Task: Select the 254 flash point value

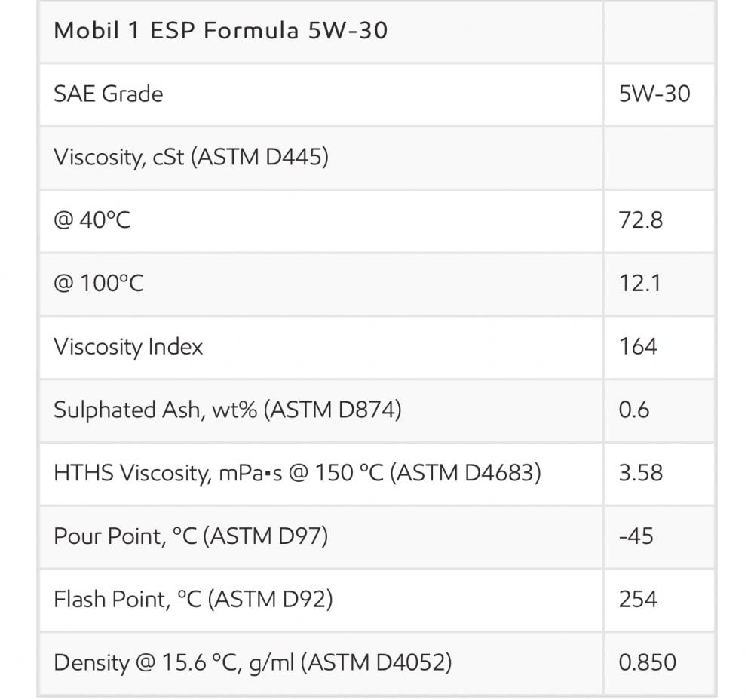Action: coord(638,600)
